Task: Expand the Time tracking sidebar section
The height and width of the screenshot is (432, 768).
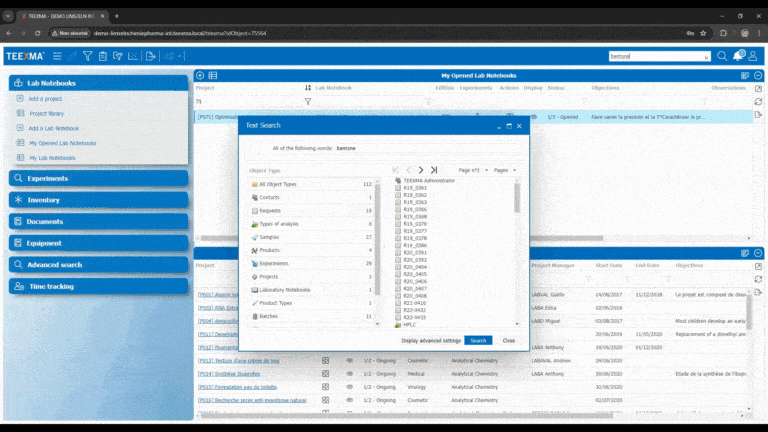Action: pos(98,286)
